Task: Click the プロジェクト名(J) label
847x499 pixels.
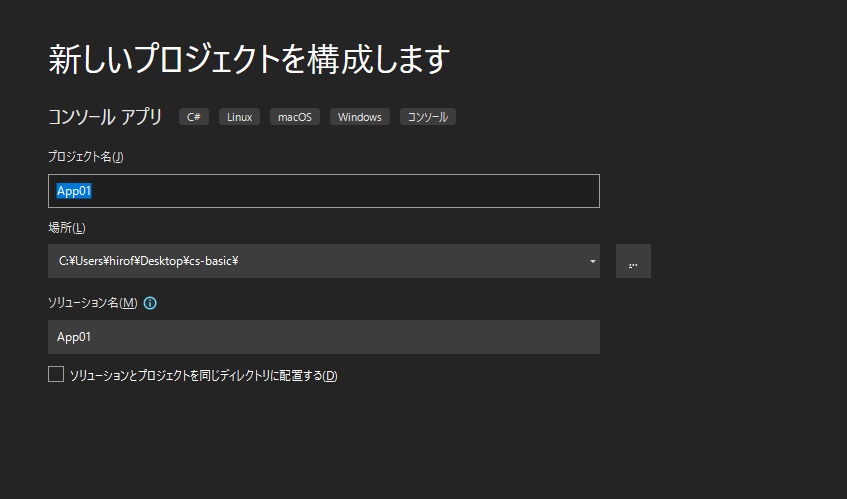Action: tap(85, 156)
